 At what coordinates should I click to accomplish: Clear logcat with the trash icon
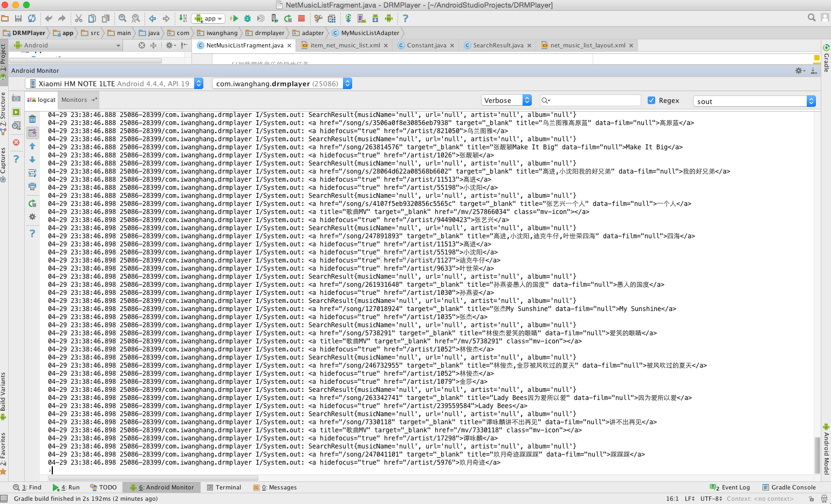point(32,119)
